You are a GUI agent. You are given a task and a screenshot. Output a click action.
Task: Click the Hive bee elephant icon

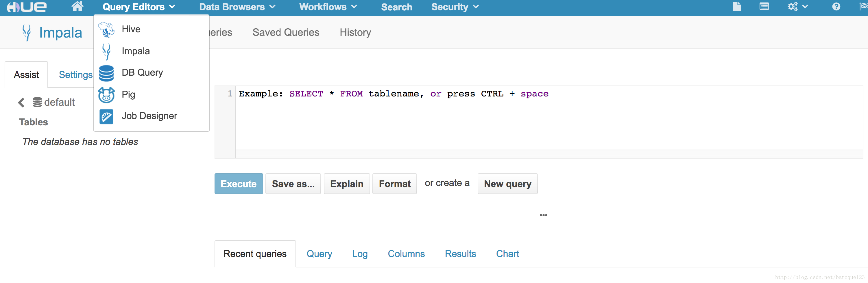(x=106, y=30)
